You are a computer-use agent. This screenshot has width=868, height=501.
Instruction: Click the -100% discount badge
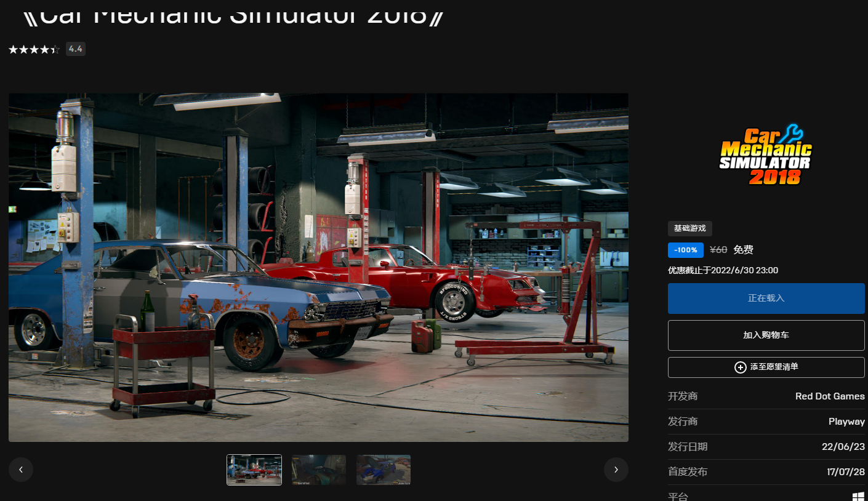pos(686,250)
